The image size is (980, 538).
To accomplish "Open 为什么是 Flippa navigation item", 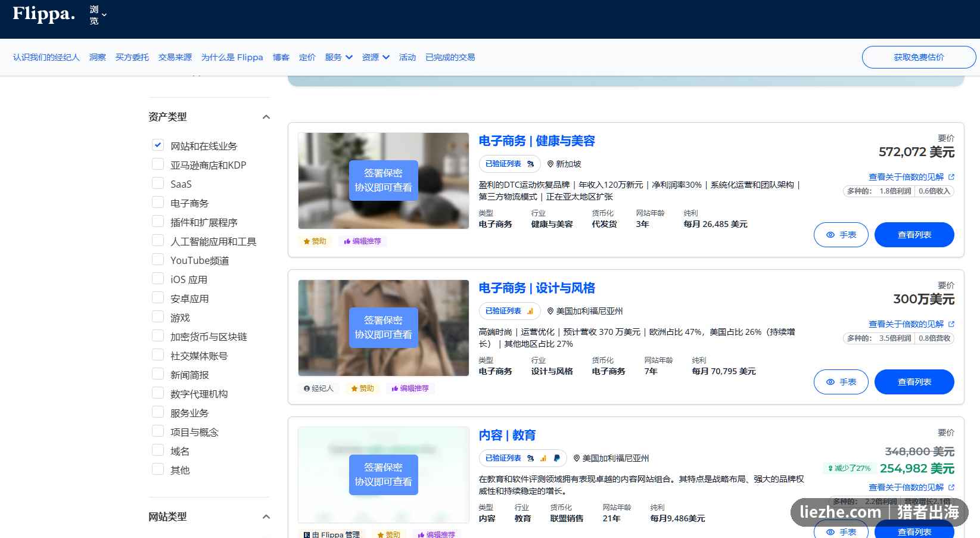I will (x=232, y=57).
